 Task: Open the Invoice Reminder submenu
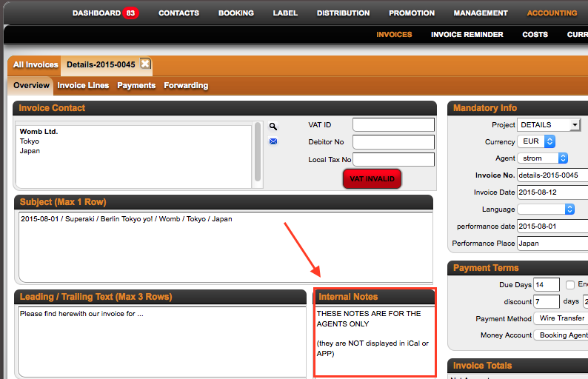(467, 35)
